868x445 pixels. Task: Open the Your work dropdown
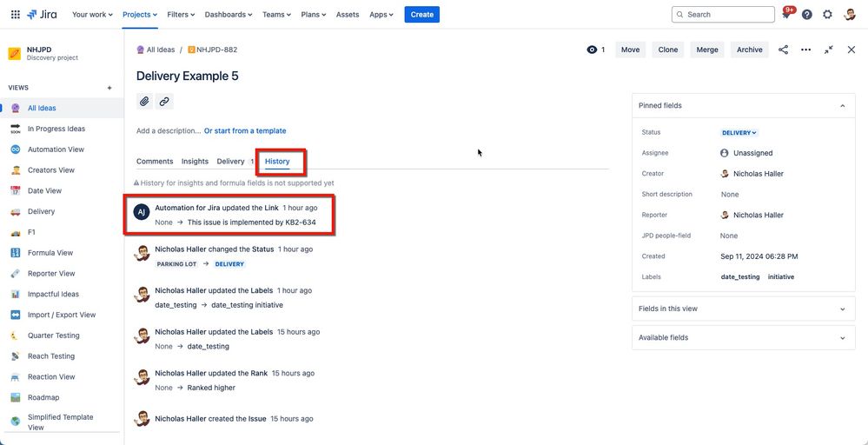(x=92, y=15)
